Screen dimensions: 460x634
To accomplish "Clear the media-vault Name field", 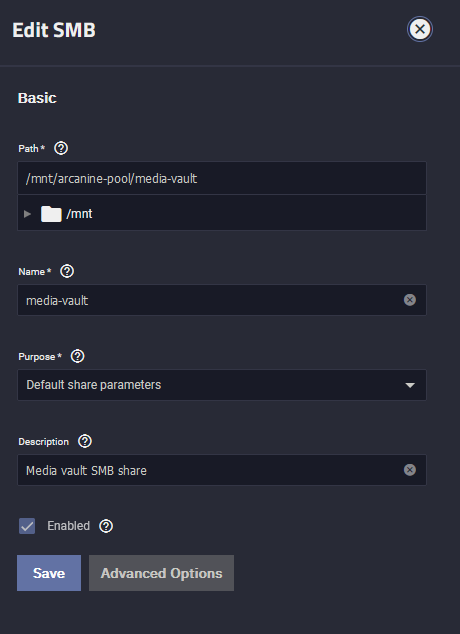I will point(410,300).
